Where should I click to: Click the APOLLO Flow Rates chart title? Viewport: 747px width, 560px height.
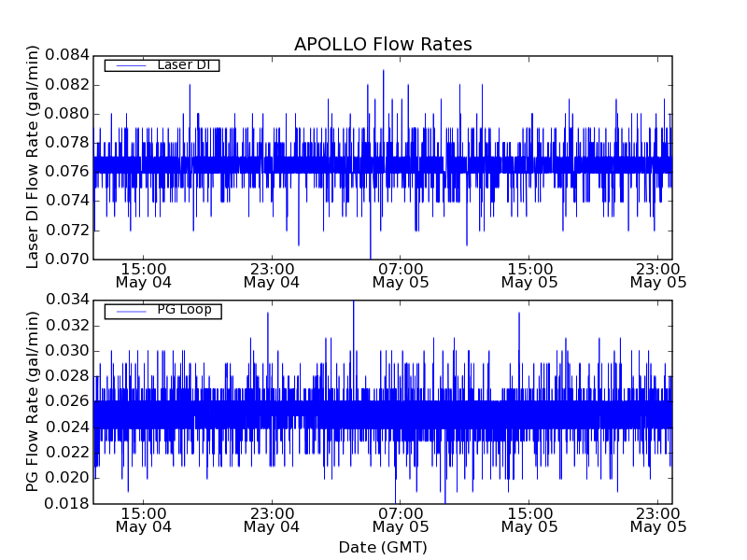coord(383,44)
